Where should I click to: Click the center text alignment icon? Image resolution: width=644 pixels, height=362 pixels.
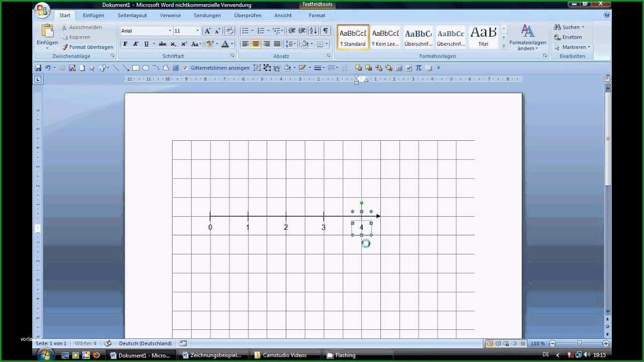point(256,44)
